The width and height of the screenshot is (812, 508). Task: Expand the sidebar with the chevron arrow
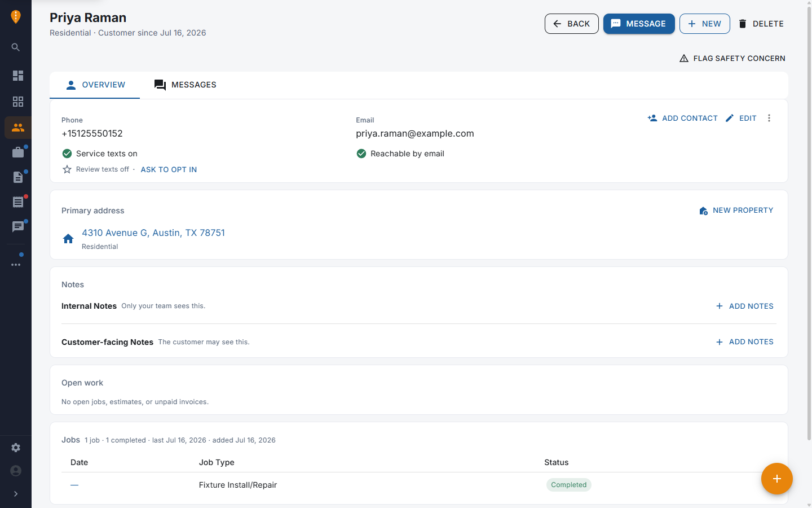[x=16, y=494]
